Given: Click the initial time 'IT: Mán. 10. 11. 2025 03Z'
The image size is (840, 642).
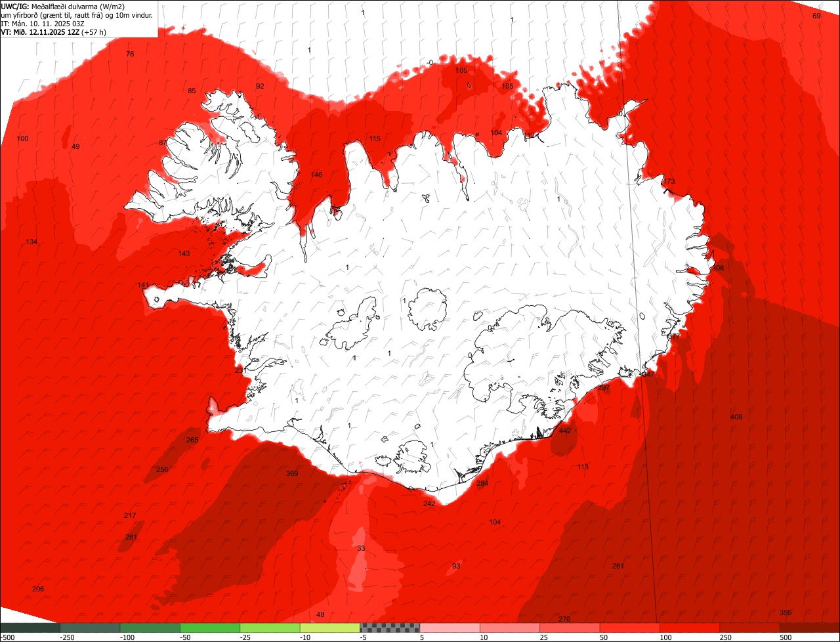Looking at the screenshot, I should [43, 23].
